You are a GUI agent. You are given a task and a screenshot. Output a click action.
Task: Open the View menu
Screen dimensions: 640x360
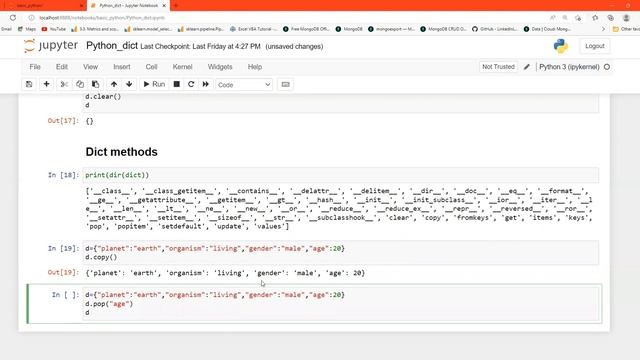point(91,67)
